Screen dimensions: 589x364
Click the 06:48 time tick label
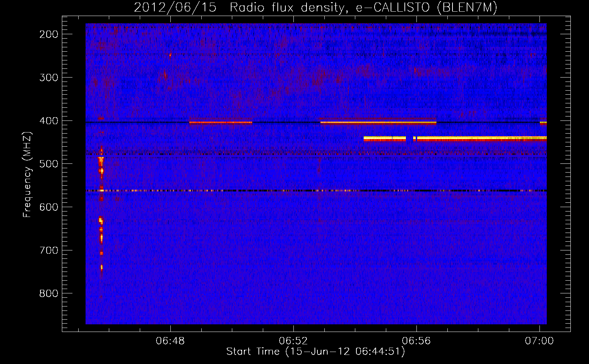point(170,341)
